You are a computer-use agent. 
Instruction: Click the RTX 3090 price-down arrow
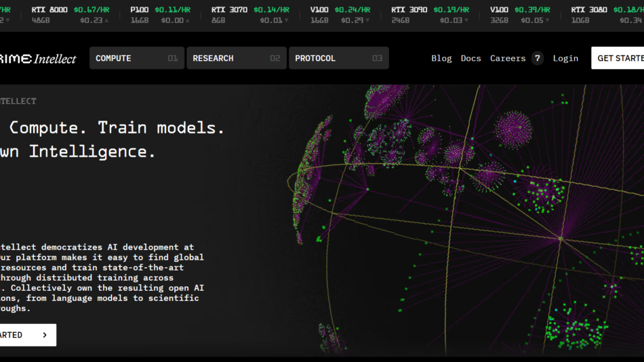click(x=466, y=20)
